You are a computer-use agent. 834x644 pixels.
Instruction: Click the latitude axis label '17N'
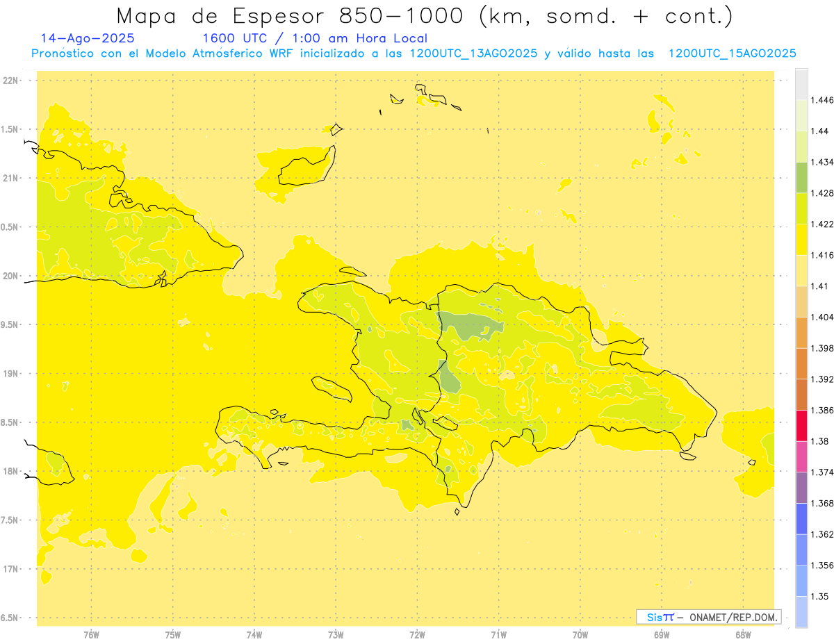coord(10,569)
